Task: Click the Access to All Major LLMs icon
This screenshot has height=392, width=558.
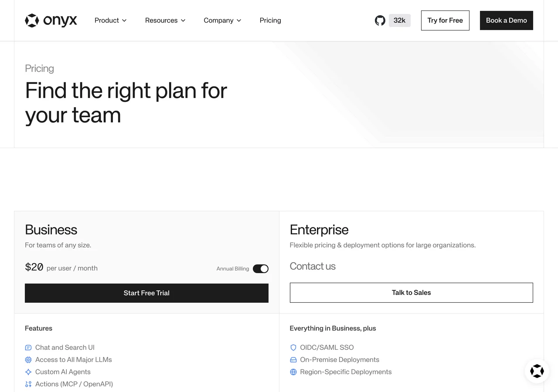Action: pyautogui.click(x=28, y=360)
